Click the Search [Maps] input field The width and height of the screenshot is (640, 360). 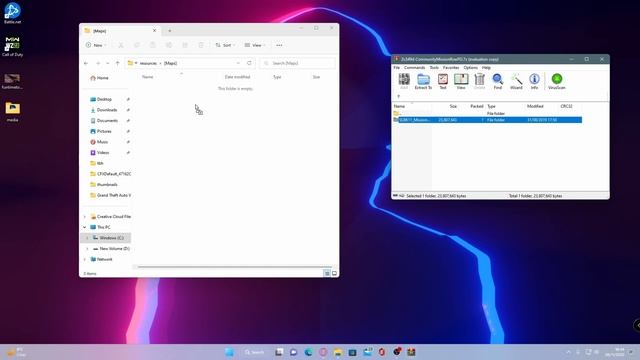(298, 63)
